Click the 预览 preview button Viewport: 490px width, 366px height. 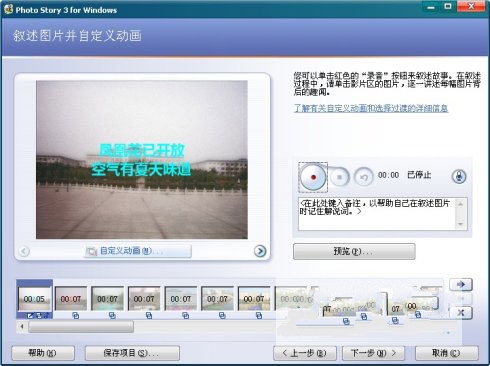point(354,251)
